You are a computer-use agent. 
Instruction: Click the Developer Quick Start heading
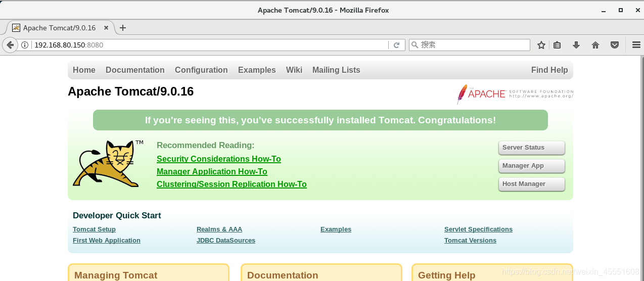(x=117, y=215)
